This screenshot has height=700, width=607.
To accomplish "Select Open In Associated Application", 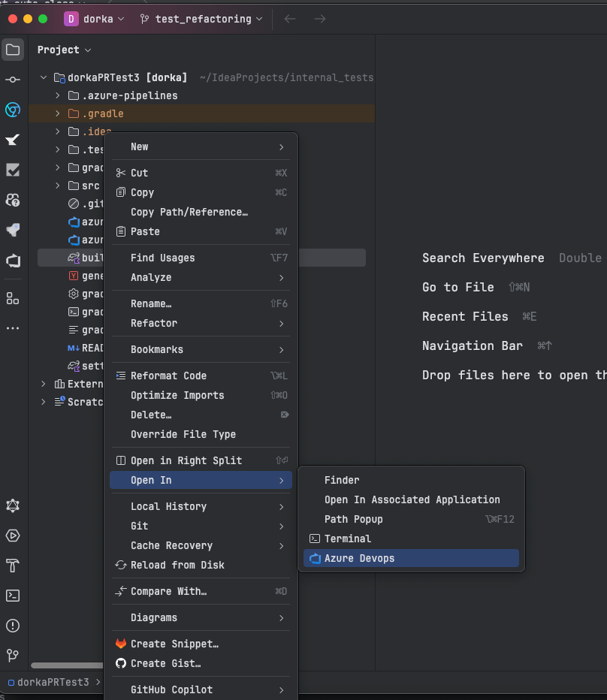I will coord(411,500).
